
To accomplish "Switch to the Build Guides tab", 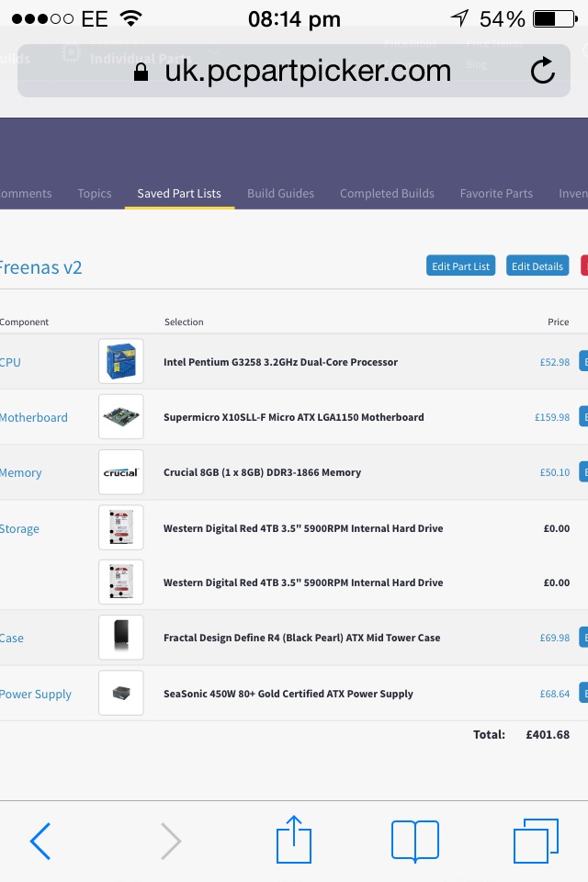I will click(281, 194).
